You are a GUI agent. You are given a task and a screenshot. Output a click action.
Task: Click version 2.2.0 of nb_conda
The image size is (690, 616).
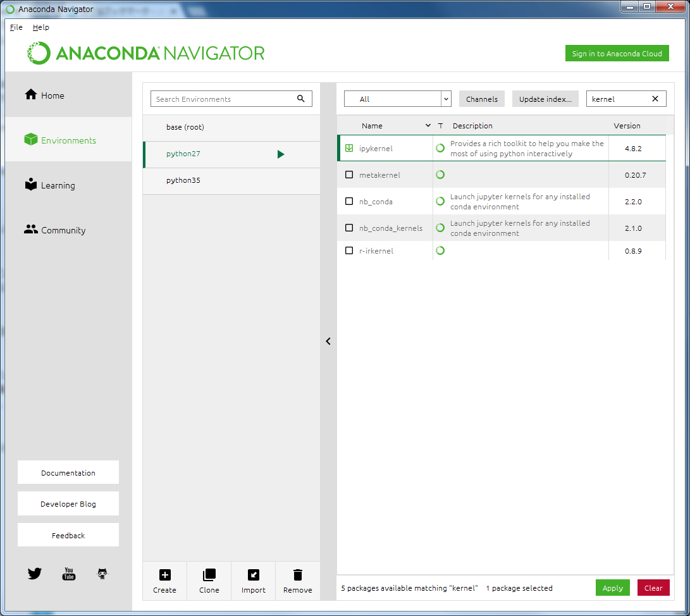[x=633, y=202]
